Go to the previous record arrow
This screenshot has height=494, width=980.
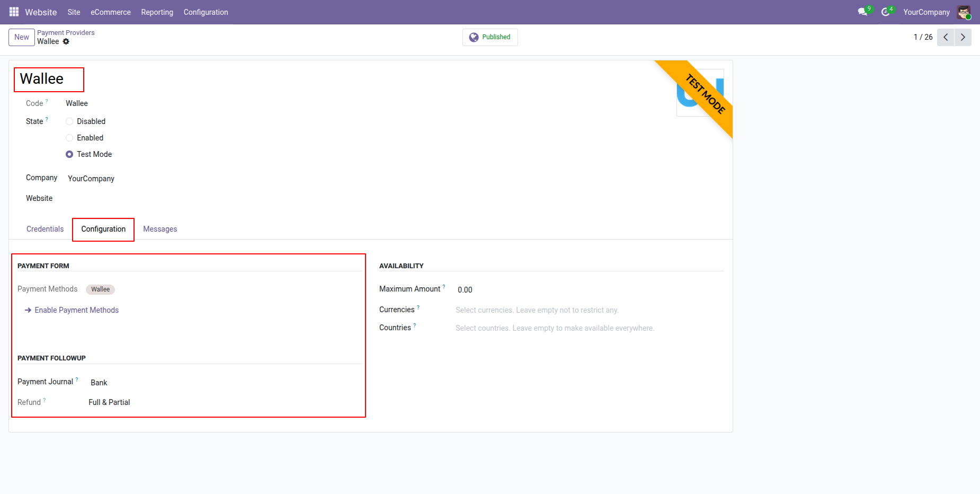pos(946,37)
